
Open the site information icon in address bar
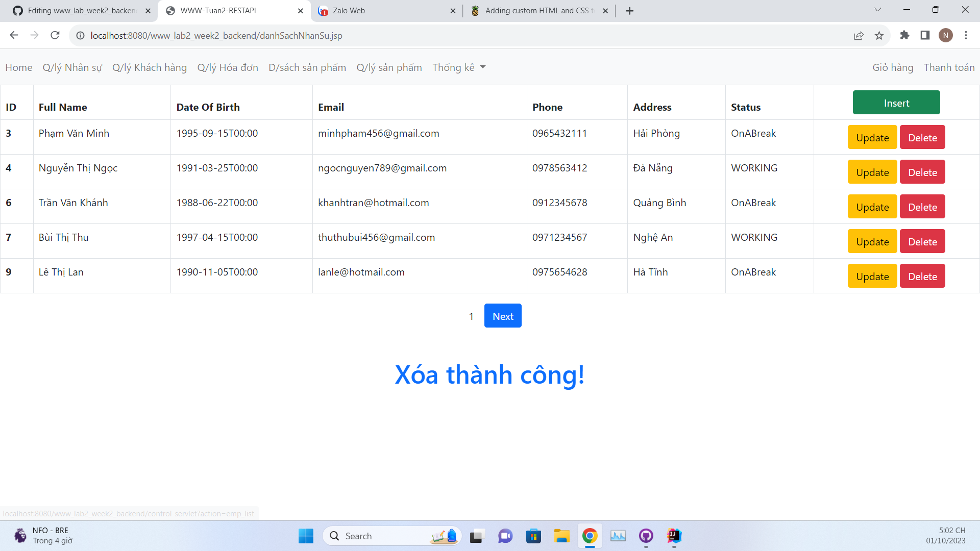(x=80, y=35)
